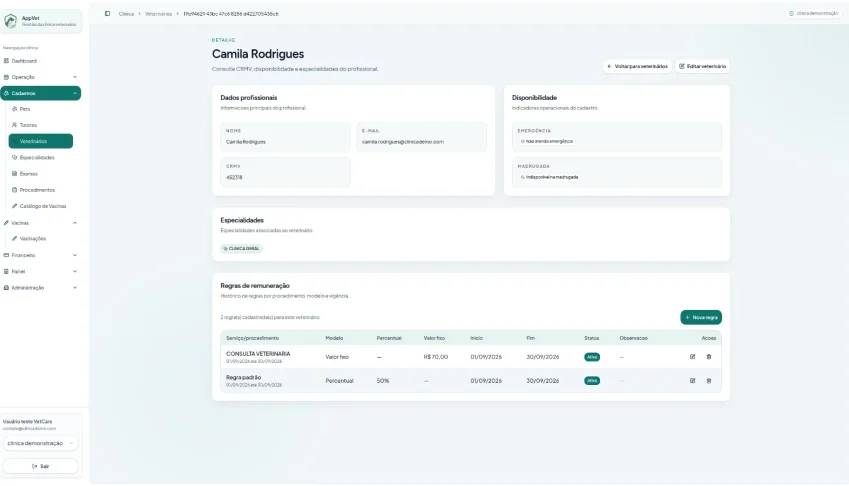Click the 50% percentual cell
The image size is (849, 486).
coord(383,381)
